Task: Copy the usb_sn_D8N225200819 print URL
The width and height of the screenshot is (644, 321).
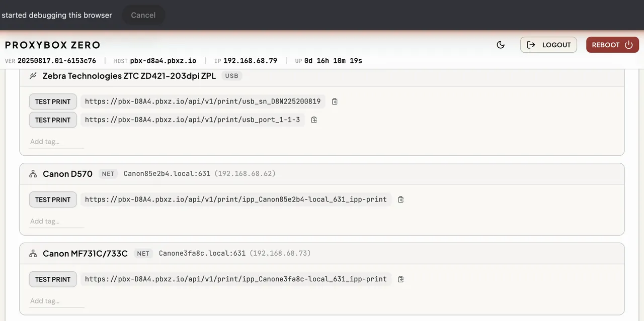Action: 335,101
